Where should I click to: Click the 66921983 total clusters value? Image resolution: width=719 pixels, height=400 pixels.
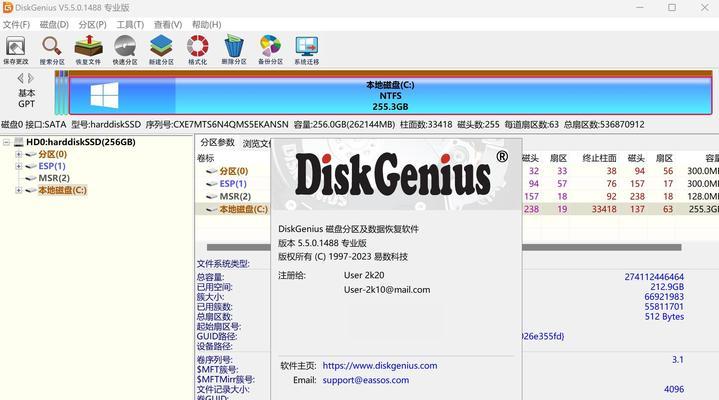[x=664, y=297]
